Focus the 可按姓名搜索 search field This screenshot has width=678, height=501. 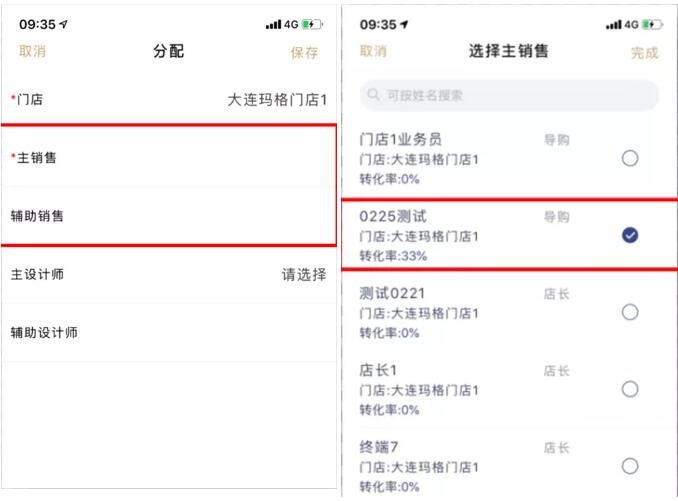coord(509,95)
